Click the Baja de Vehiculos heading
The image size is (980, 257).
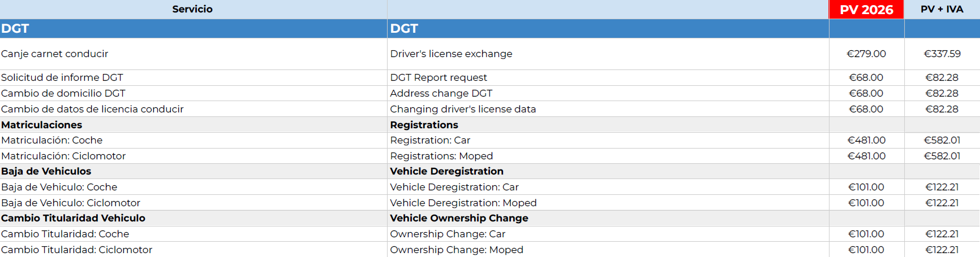46,171
